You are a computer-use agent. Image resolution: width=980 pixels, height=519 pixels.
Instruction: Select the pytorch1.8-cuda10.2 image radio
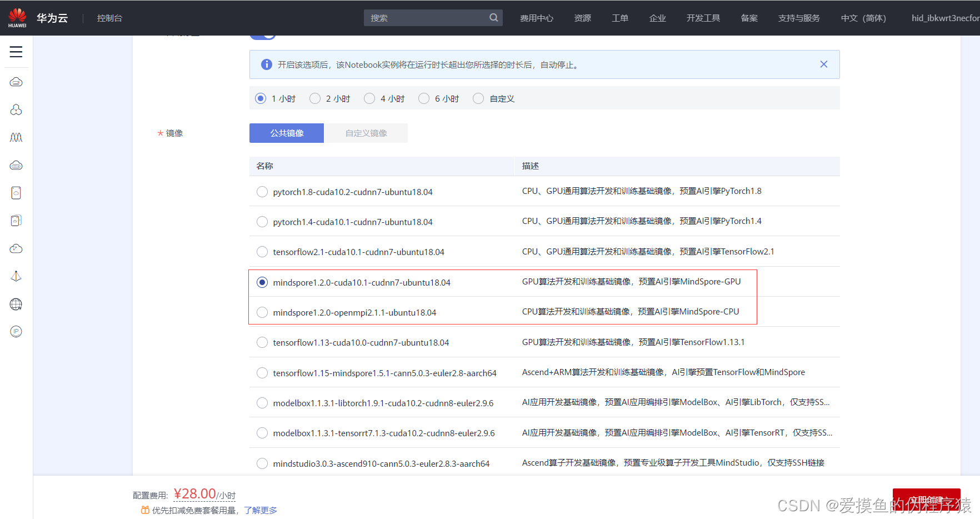tap(262, 192)
